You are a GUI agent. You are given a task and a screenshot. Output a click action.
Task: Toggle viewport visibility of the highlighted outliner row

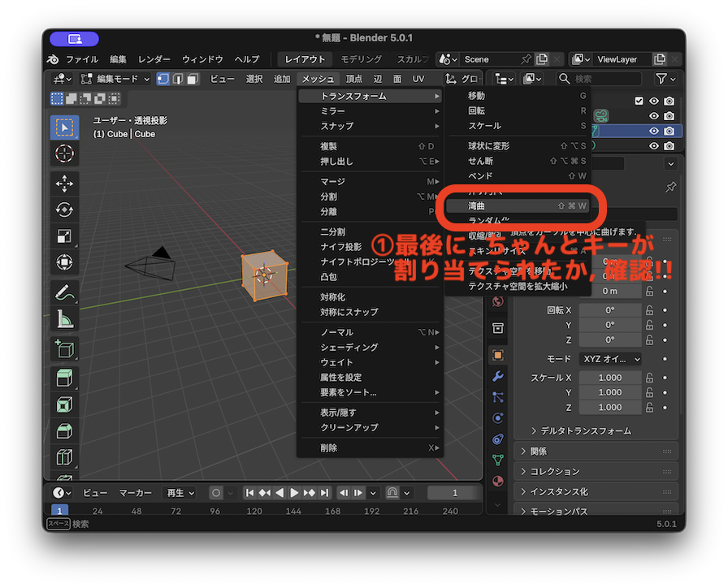(x=654, y=131)
